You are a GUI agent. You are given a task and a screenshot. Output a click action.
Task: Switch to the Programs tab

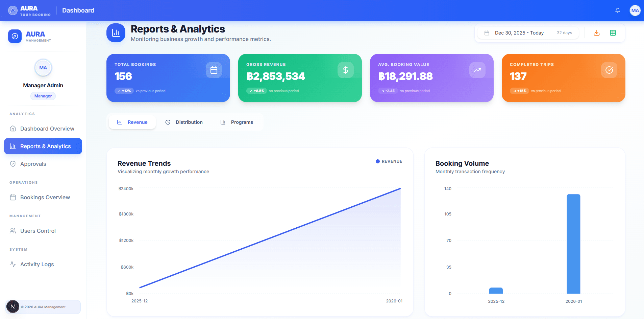pos(237,122)
